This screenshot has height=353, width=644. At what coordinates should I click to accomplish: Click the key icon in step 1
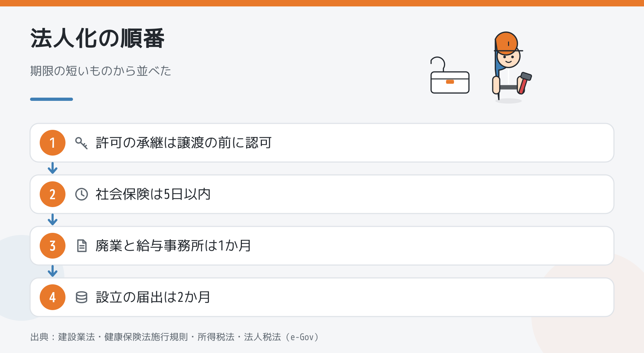click(x=82, y=143)
